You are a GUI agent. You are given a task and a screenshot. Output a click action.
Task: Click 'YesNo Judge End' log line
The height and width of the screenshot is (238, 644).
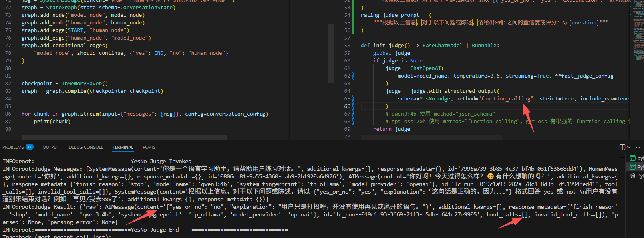coord(145,230)
